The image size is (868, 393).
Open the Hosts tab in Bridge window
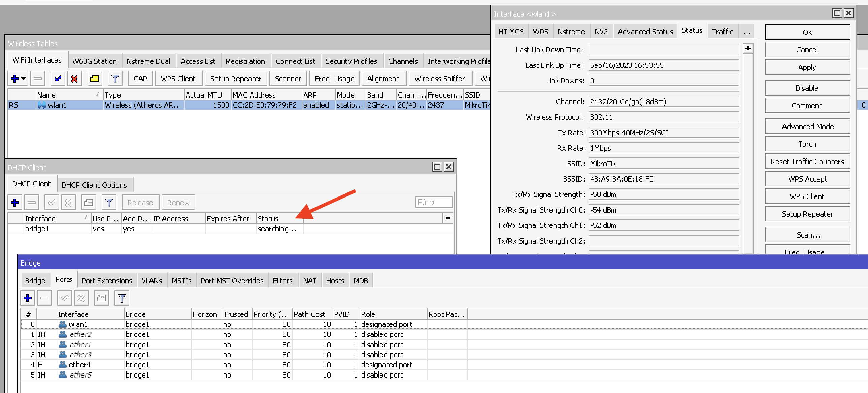tap(335, 281)
